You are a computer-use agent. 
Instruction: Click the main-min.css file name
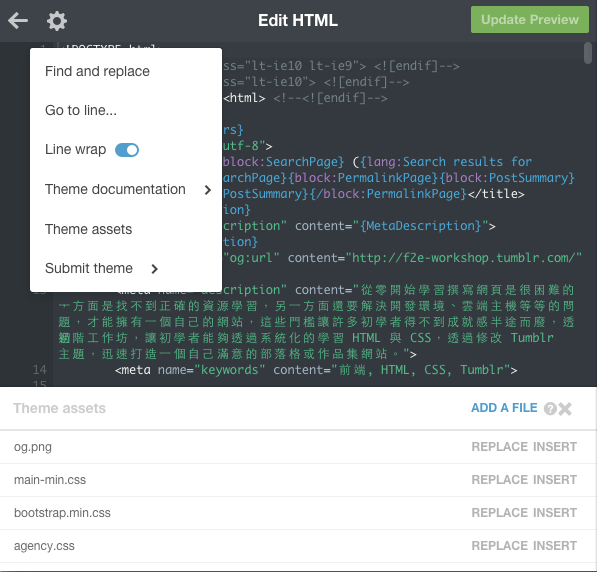coord(50,480)
